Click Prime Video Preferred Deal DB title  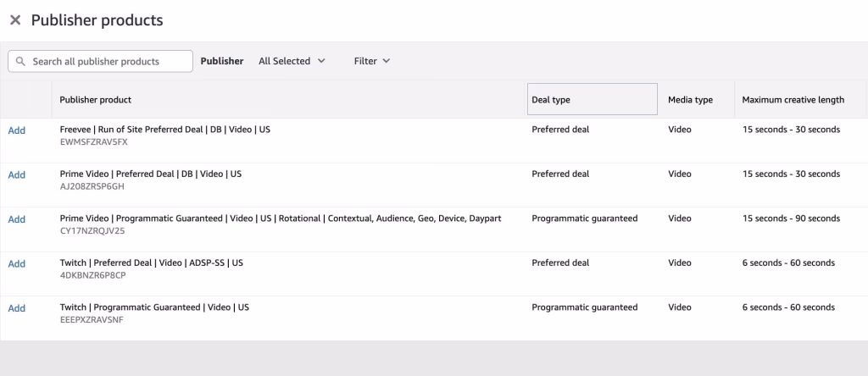(x=151, y=174)
